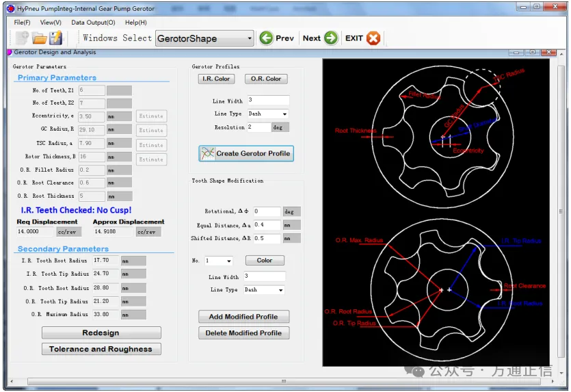
Task: Expand the Windows Select GerotorShape dropdown
Action: click(204, 38)
